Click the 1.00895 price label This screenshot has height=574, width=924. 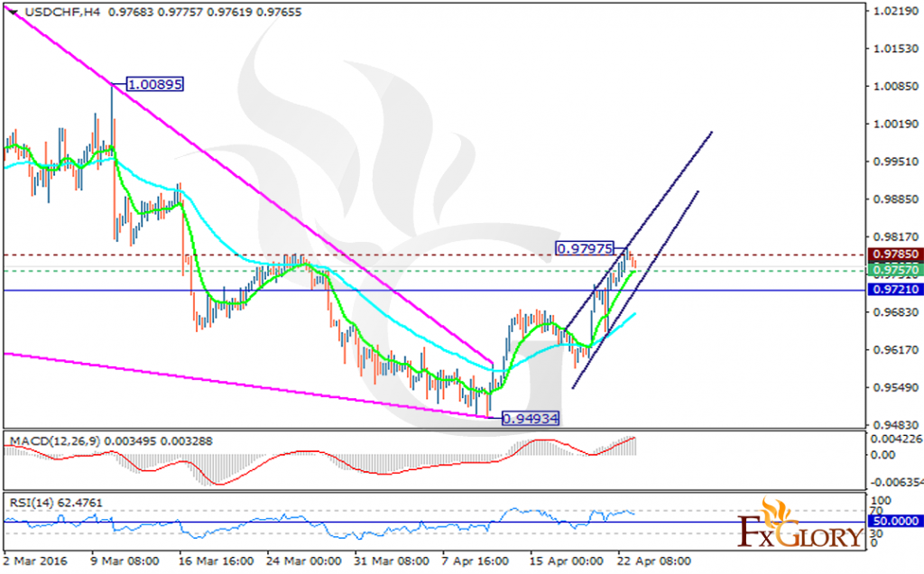pyautogui.click(x=155, y=84)
